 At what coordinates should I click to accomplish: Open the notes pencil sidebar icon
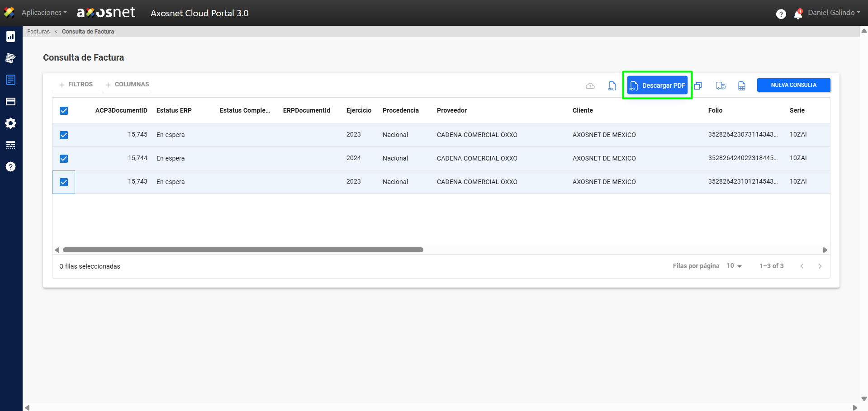(x=11, y=58)
